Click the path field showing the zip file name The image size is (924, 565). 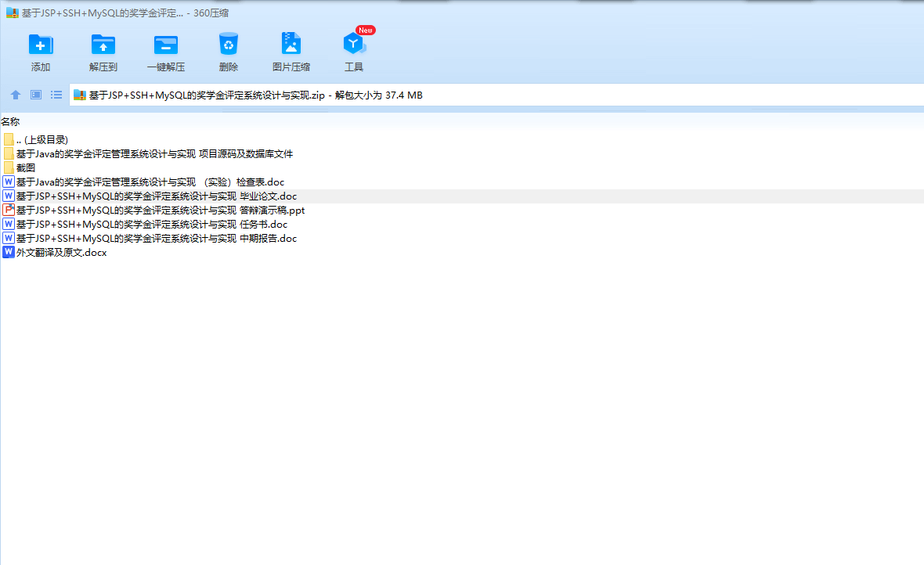[x=496, y=95]
